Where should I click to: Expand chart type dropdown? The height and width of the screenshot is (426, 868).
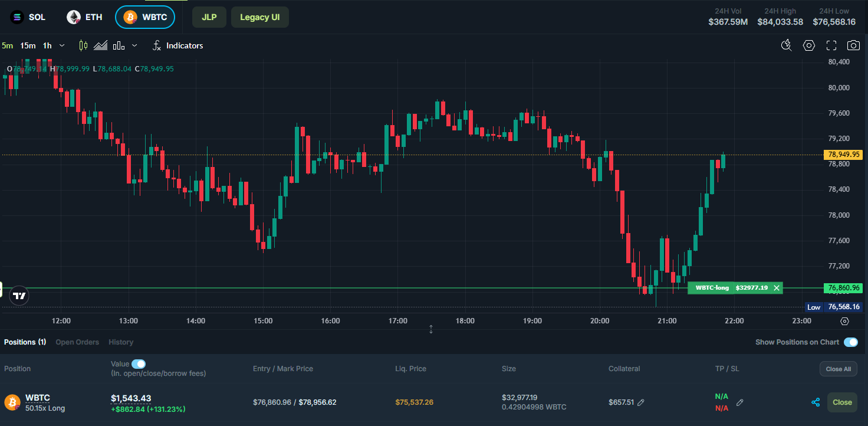coord(134,45)
